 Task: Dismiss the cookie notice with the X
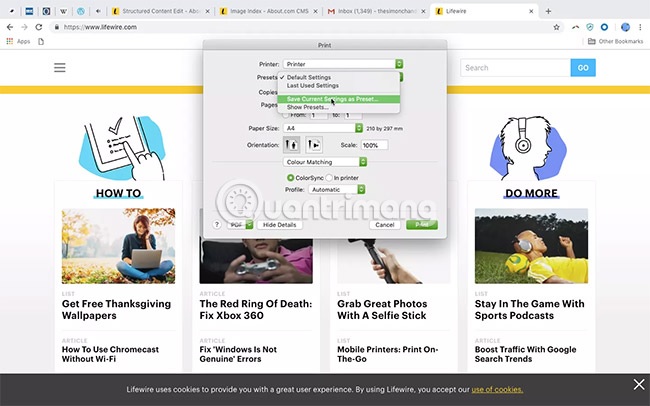click(x=639, y=384)
